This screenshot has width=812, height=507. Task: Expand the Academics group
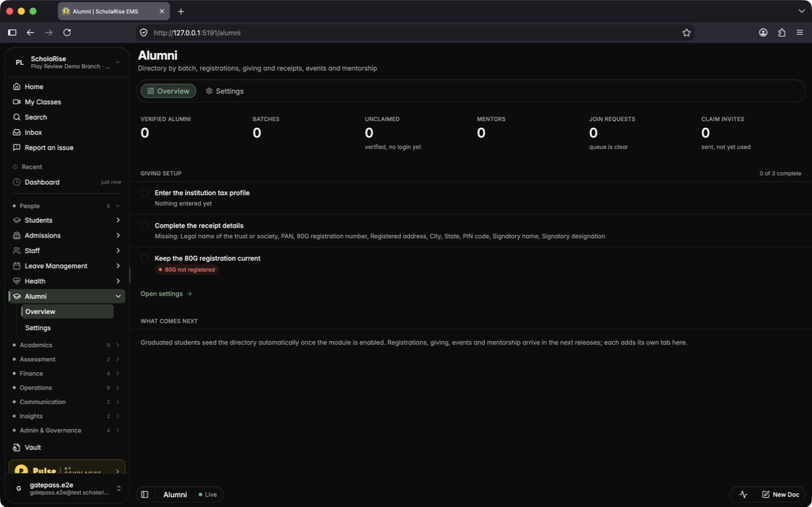tap(67, 345)
